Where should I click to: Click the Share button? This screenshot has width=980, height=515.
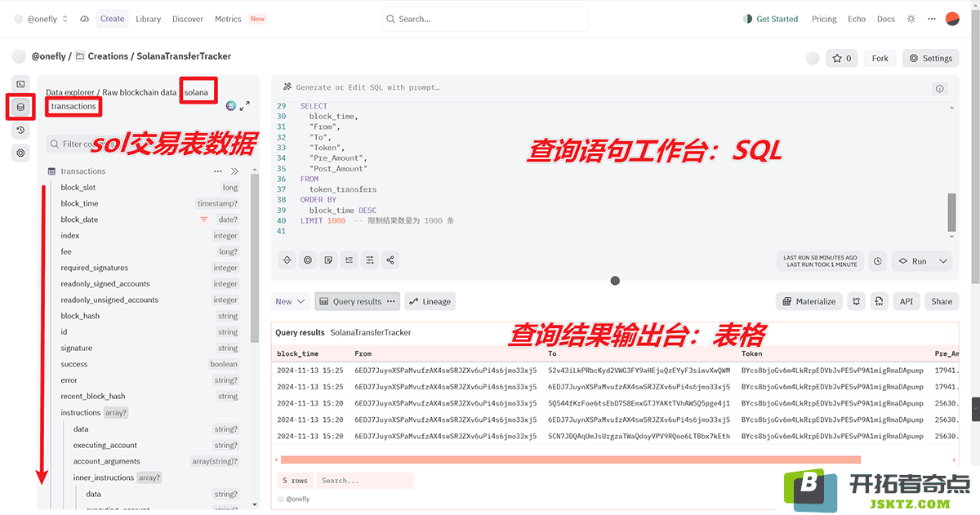click(942, 301)
